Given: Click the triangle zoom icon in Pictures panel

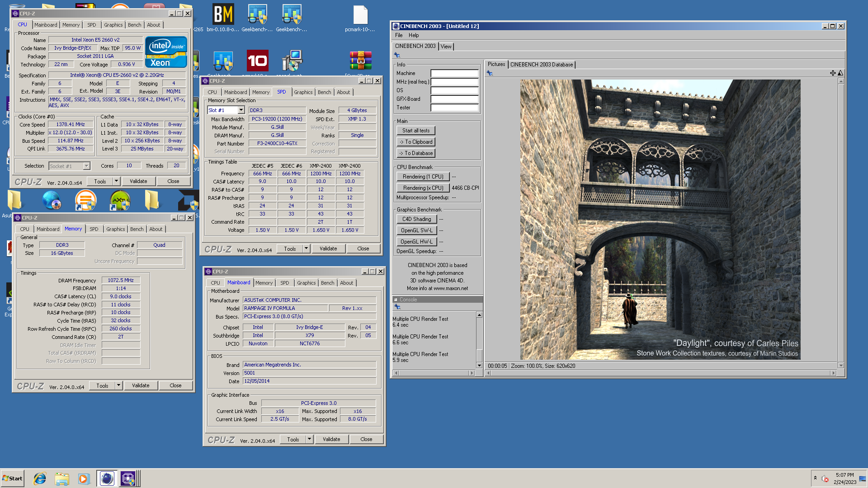Looking at the screenshot, I should click(x=840, y=73).
